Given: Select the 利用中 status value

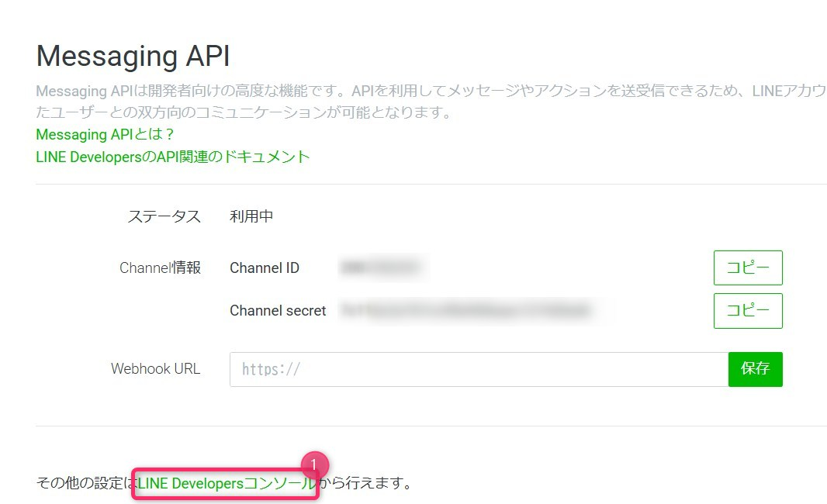Looking at the screenshot, I should tap(251, 216).
